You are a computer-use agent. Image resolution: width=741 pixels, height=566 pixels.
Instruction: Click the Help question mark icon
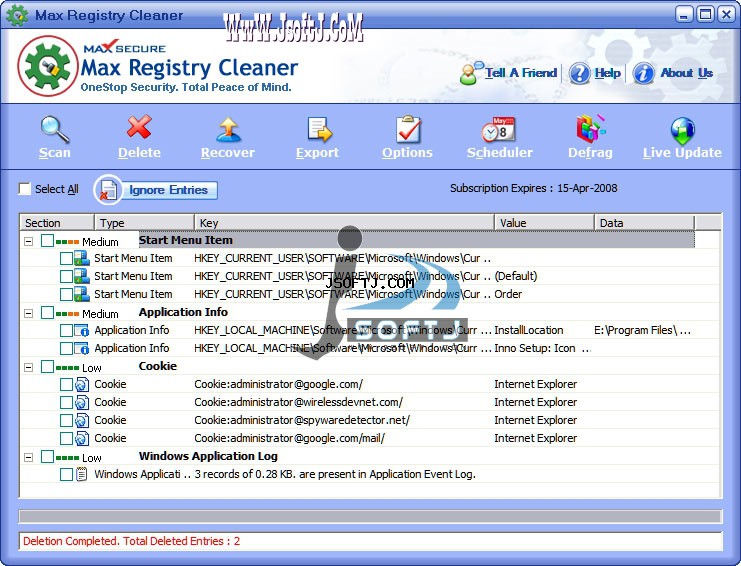pos(579,73)
